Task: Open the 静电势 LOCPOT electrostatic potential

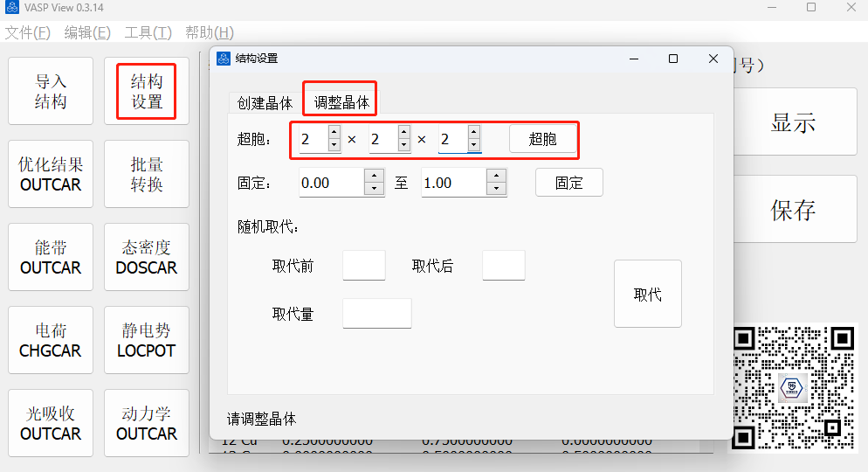Action: 147,341
